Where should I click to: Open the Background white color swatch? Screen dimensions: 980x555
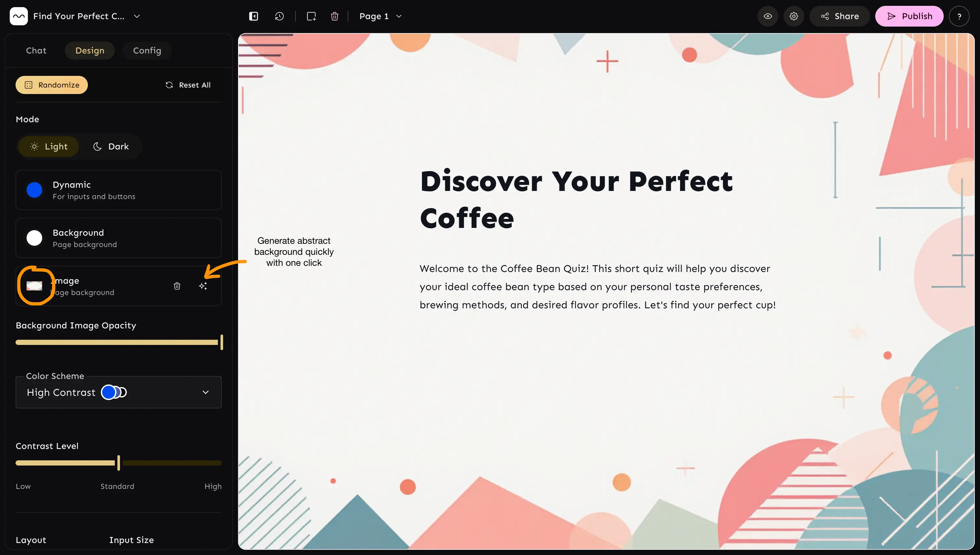tap(34, 238)
